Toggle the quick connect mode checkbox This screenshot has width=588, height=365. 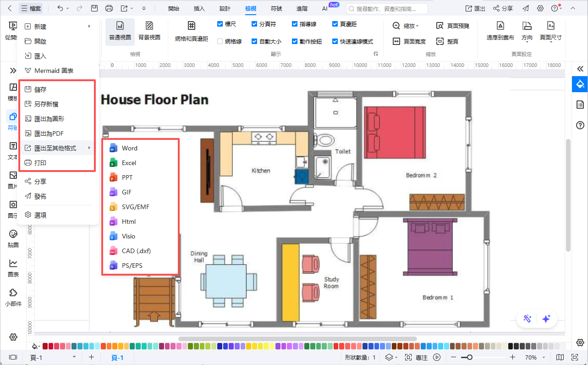coord(335,41)
